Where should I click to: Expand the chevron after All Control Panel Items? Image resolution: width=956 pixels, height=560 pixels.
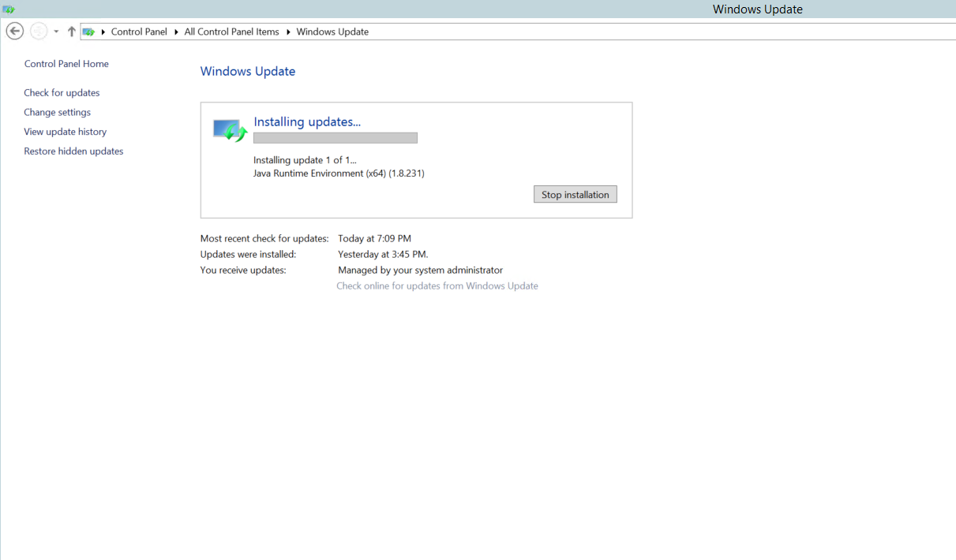point(287,32)
